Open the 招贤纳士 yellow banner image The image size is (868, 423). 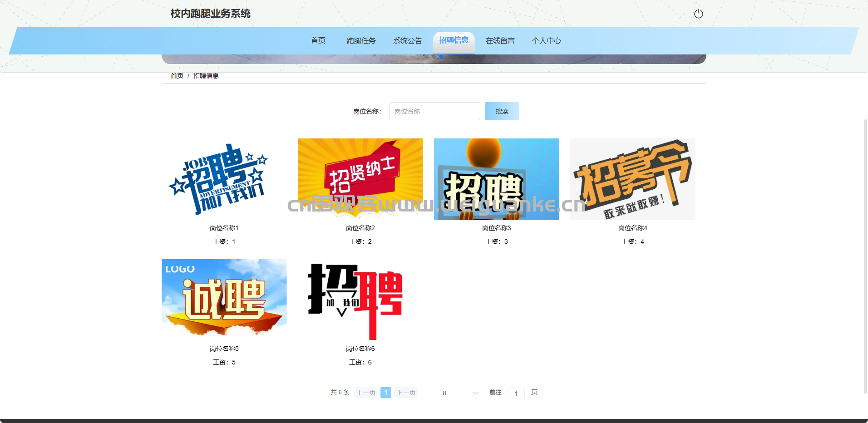click(360, 179)
